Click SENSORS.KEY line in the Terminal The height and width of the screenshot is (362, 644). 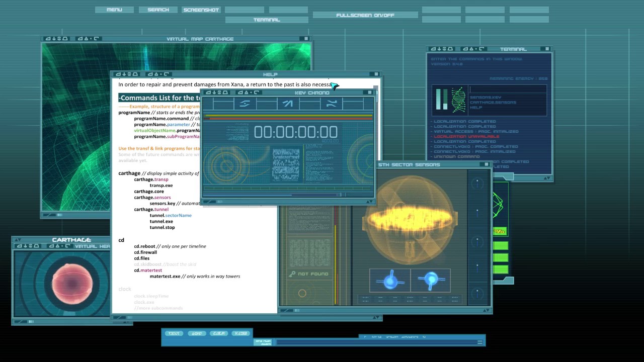(486, 98)
